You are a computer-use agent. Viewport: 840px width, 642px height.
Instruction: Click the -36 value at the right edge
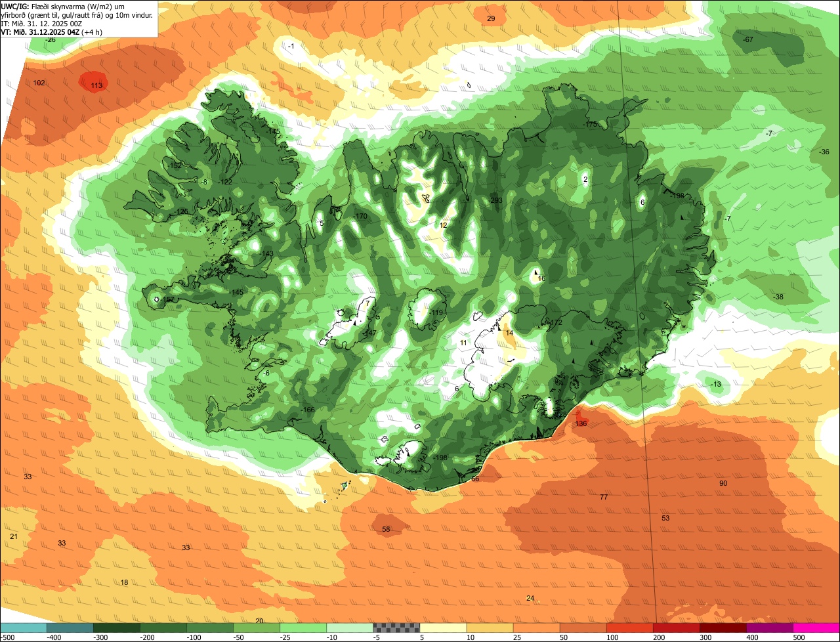[x=824, y=152]
